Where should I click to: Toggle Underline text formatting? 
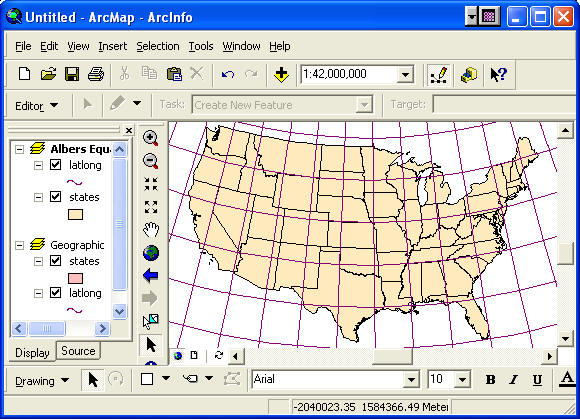[537, 379]
